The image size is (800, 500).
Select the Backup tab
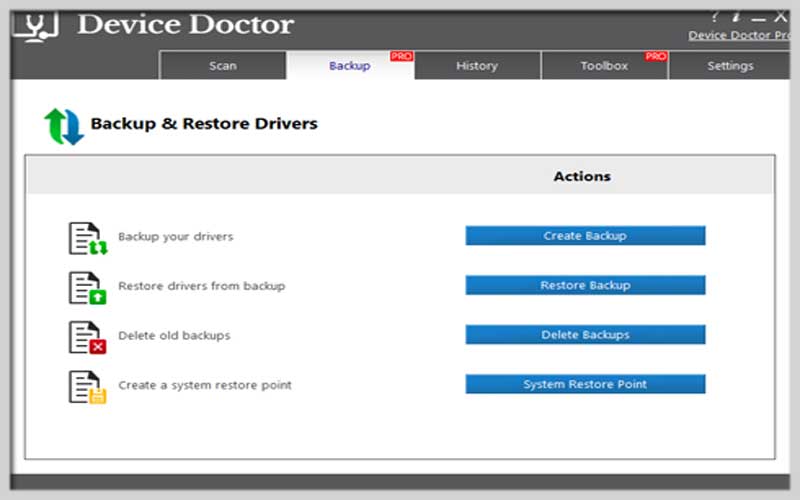pyautogui.click(x=350, y=65)
